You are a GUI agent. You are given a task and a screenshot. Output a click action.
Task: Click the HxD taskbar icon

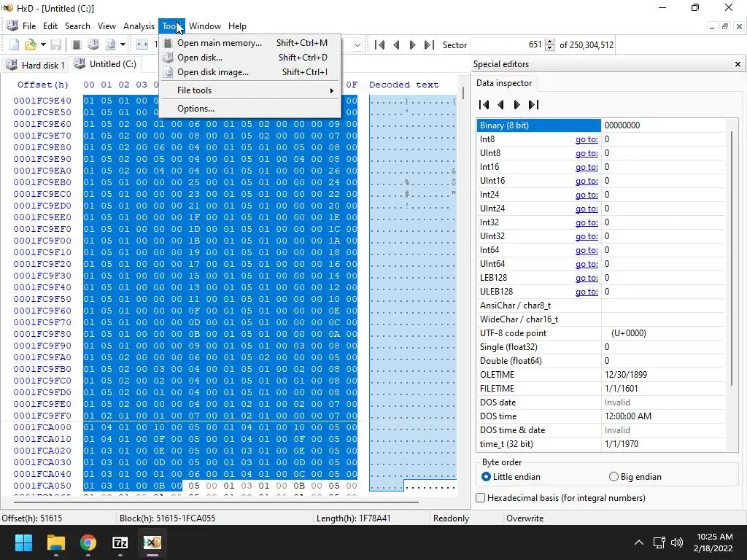pos(152,542)
